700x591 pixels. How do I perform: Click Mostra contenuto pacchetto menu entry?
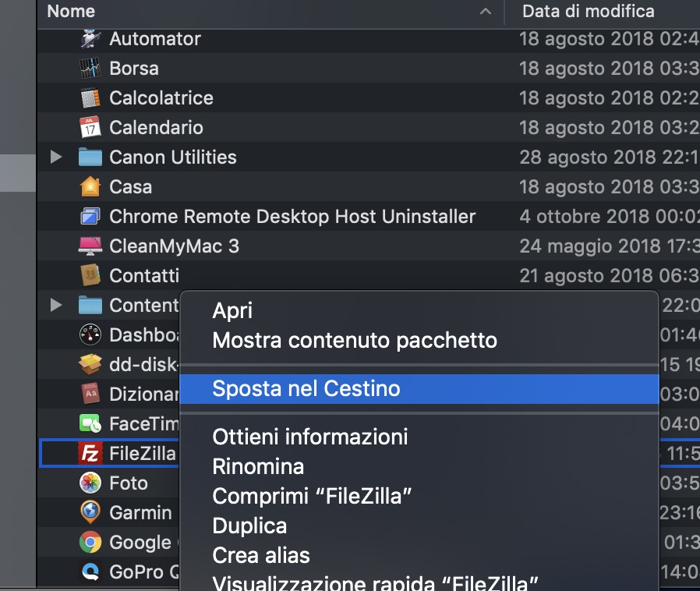click(355, 340)
